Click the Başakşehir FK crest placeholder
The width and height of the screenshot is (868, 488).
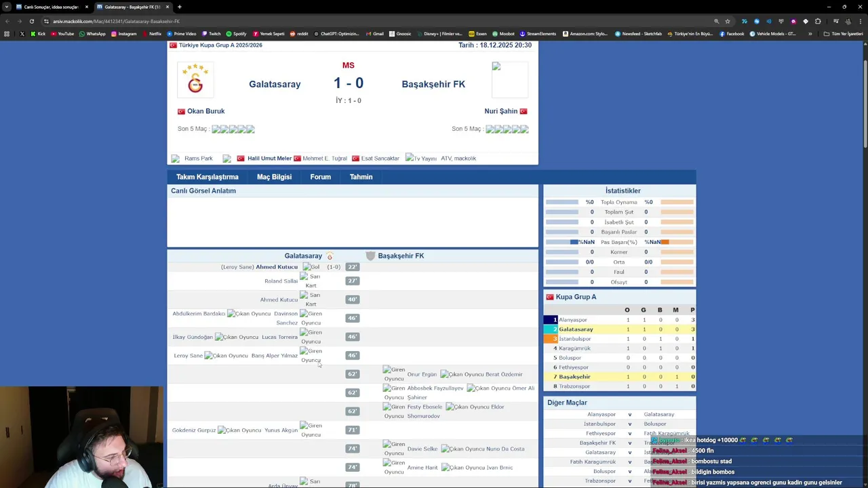tap(509, 80)
